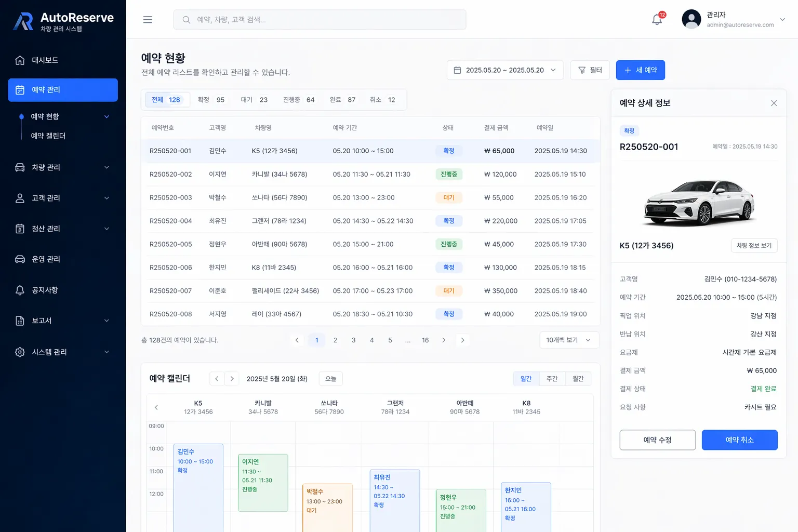The height and width of the screenshot is (532, 798).
Task: Click the 대시보드 home icon
Action: click(20, 60)
